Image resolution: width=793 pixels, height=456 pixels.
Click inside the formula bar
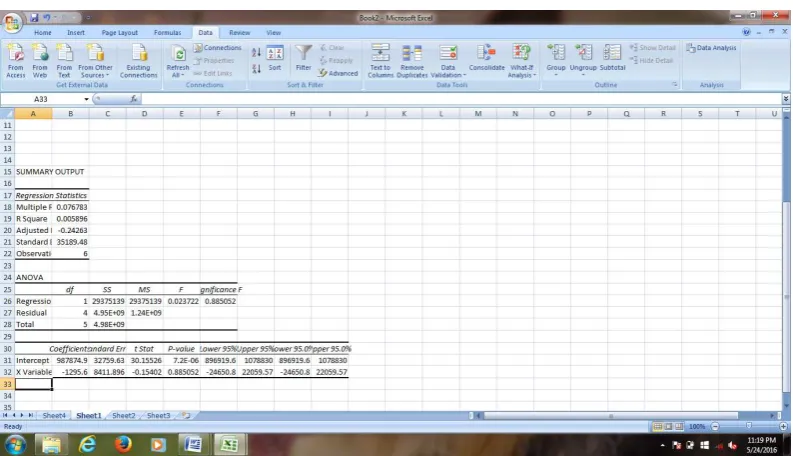461,99
